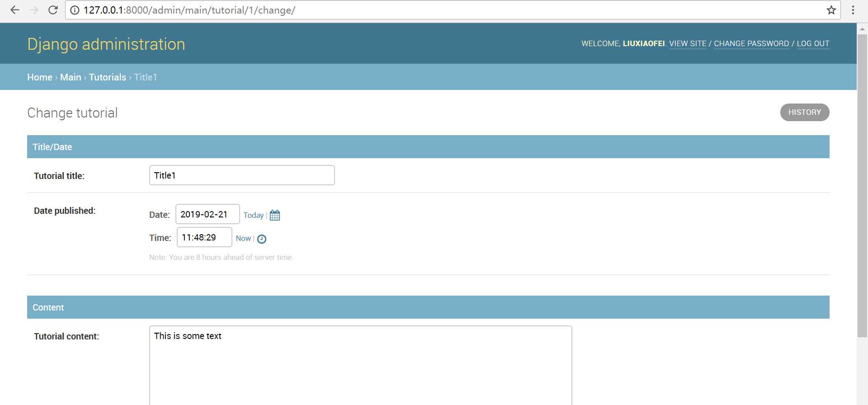Reload the page with the refresh icon
868x405 pixels.
coord(53,10)
